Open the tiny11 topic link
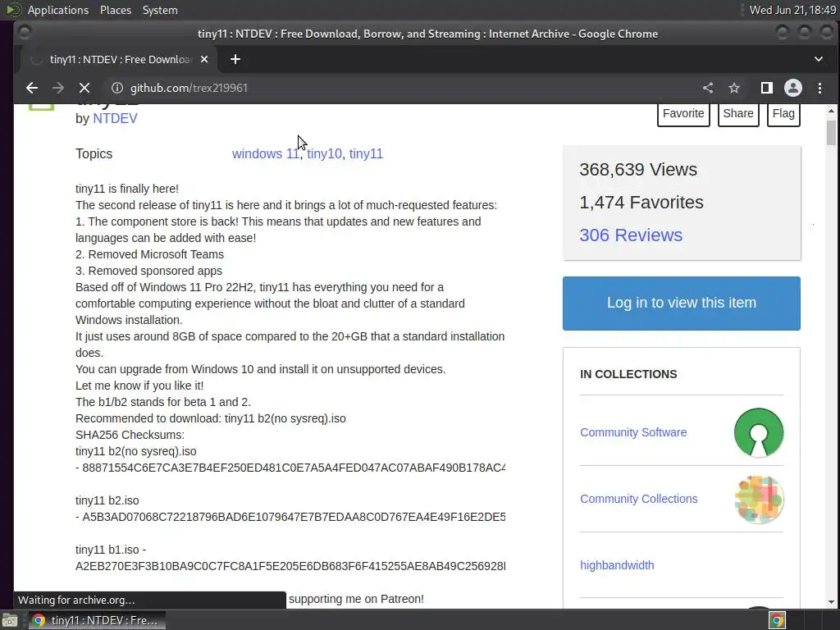 pos(366,153)
